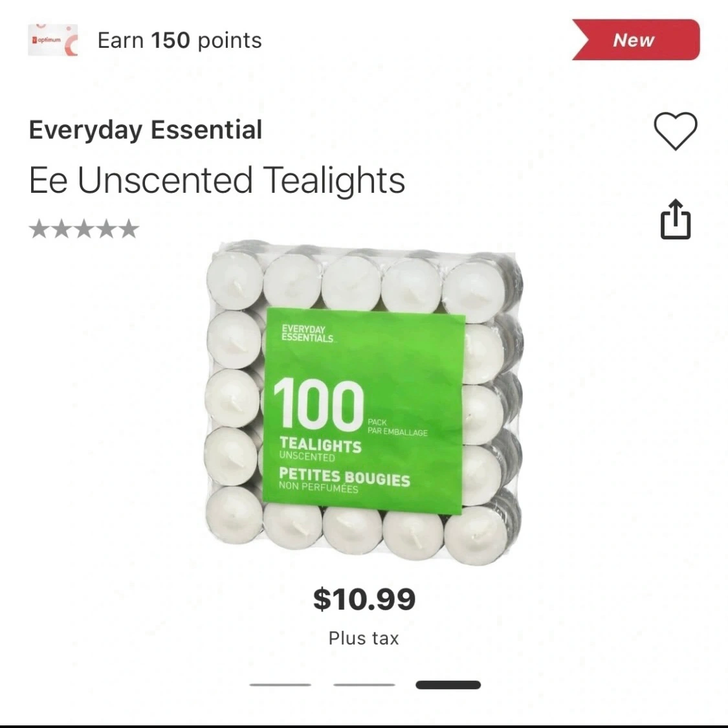Select the active dark image indicator
This screenshot has width=728, height=728.
point(448,685)
